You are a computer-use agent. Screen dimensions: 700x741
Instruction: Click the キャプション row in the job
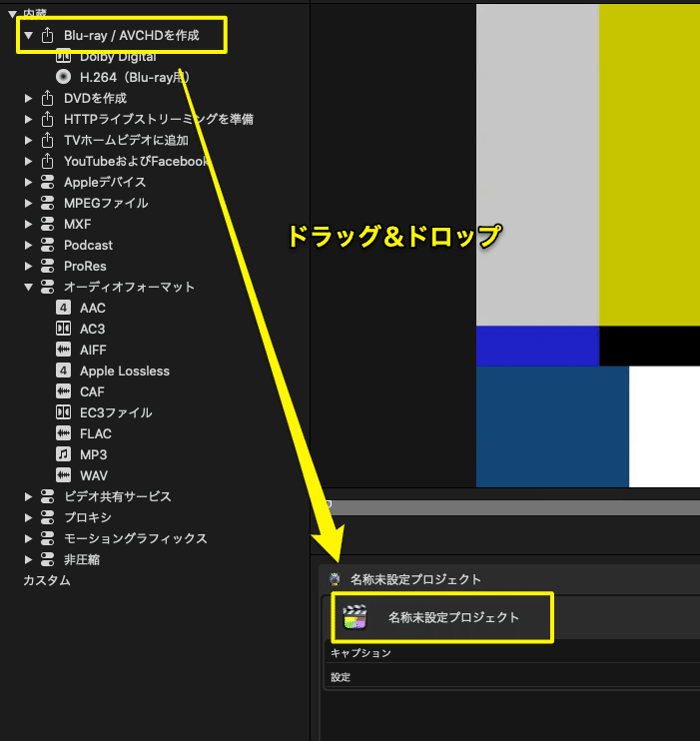point(512,653)
